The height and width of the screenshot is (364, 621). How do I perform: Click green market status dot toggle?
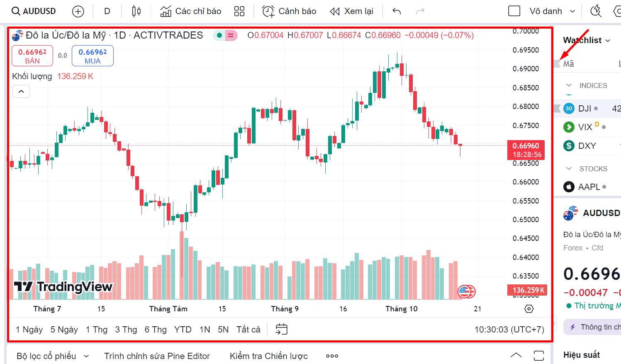pos(219,36)
